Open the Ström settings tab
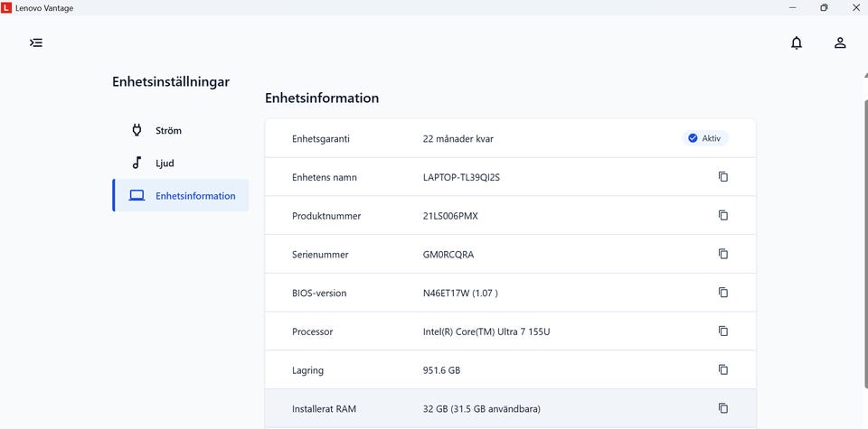868x429 pixels. 168,131
